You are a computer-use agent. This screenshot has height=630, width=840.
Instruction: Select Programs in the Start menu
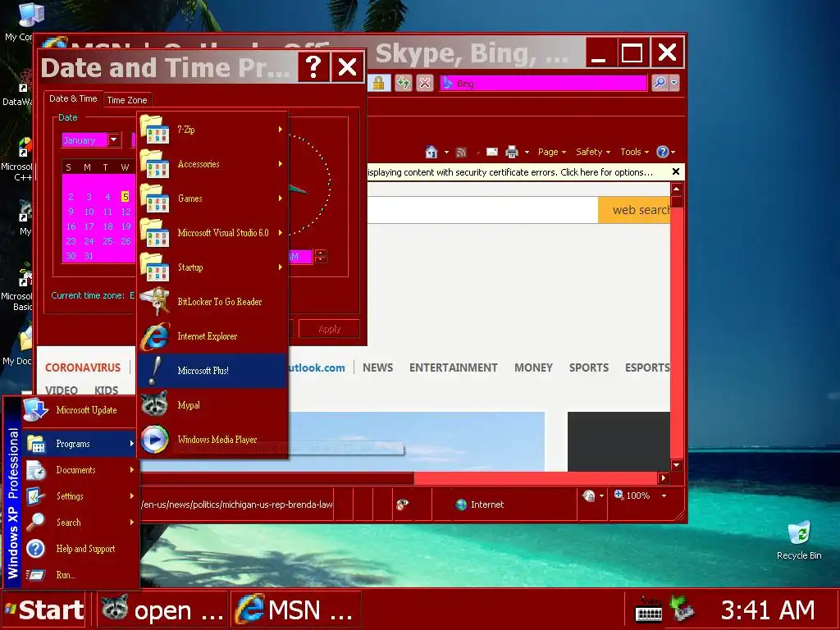click(80, 444)
